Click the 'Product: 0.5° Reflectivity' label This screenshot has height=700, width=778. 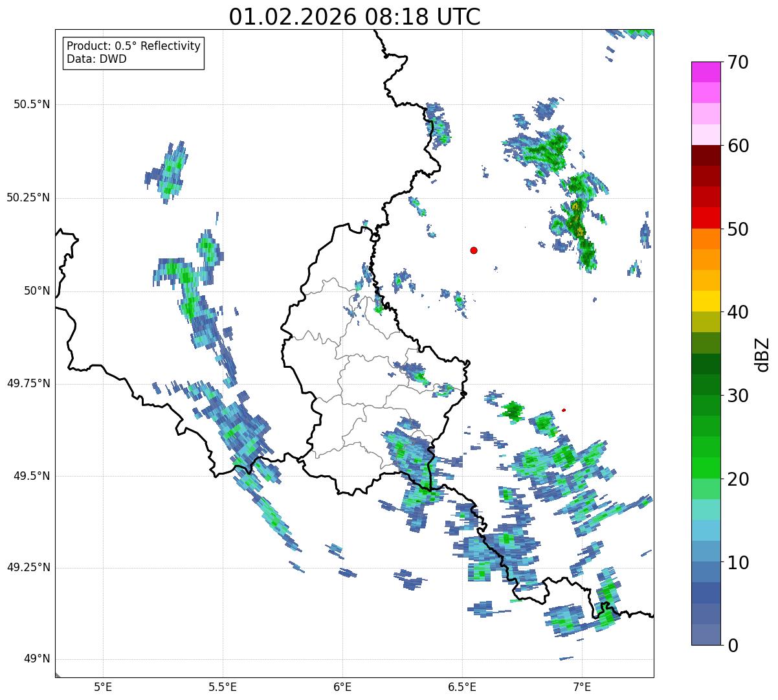pos(133,47)
